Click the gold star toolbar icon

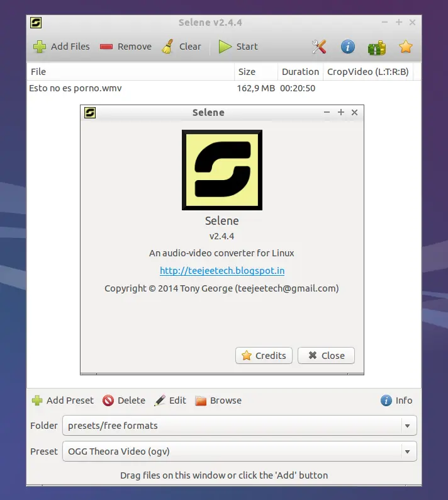click(x=406, y=47)
